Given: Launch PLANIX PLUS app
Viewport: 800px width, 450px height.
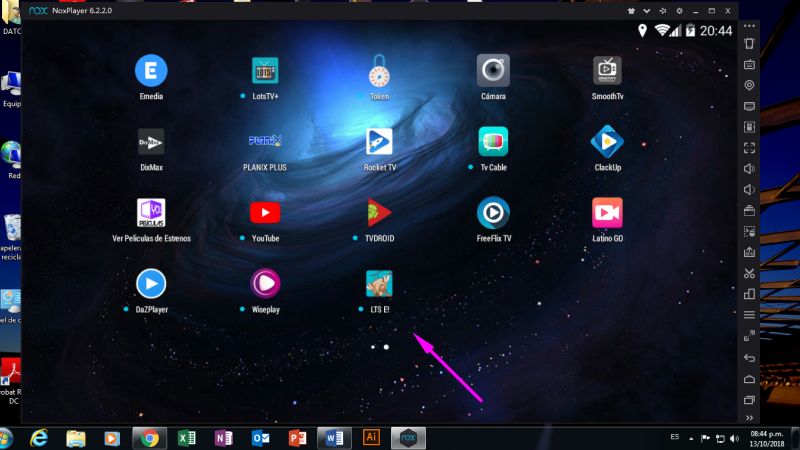Looking at the screenshot, I should coord(265,140).
